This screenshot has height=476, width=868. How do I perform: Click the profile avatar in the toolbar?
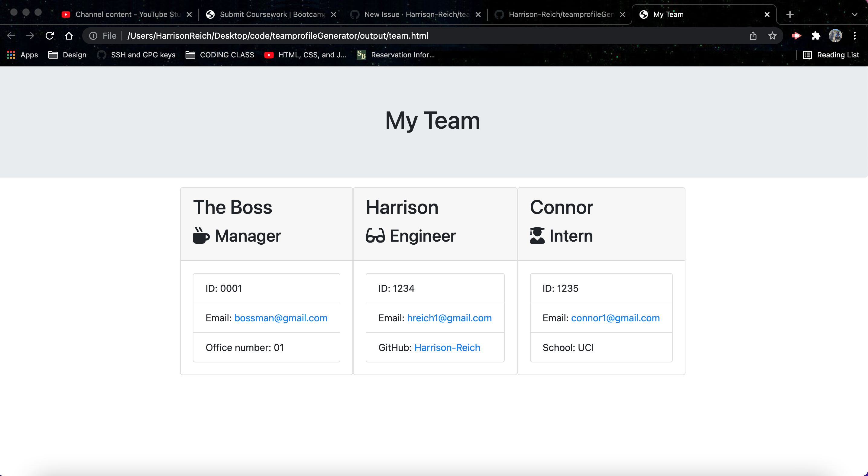(x=835, y=36)
